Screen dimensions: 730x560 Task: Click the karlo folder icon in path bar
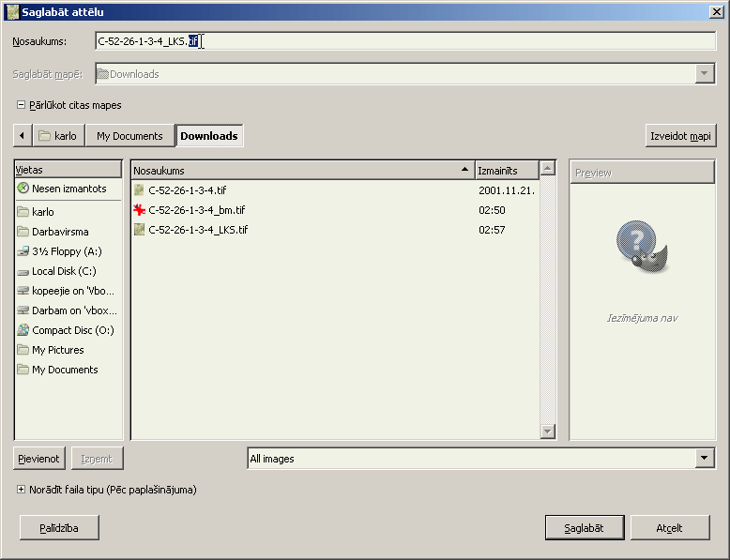[44, 135]
